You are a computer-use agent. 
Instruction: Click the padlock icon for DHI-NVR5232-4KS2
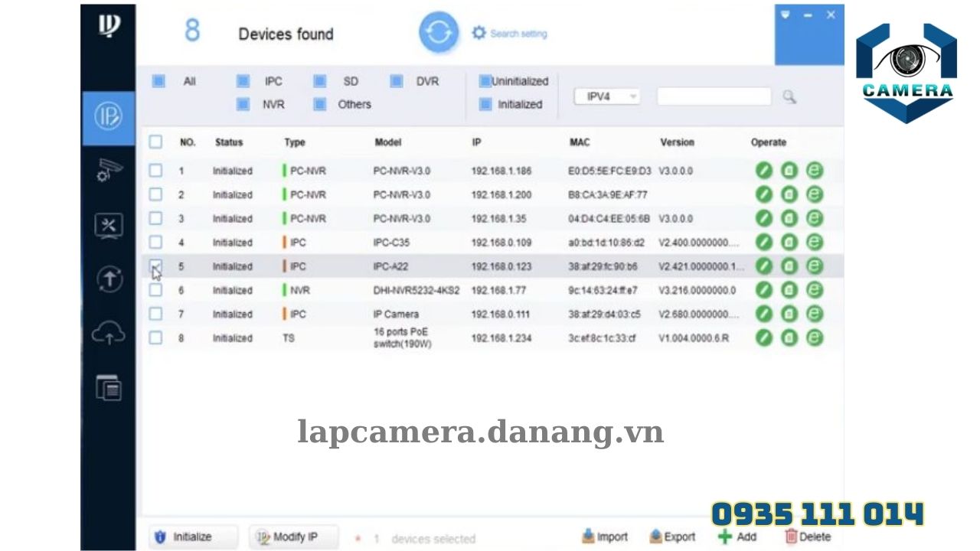789,290
